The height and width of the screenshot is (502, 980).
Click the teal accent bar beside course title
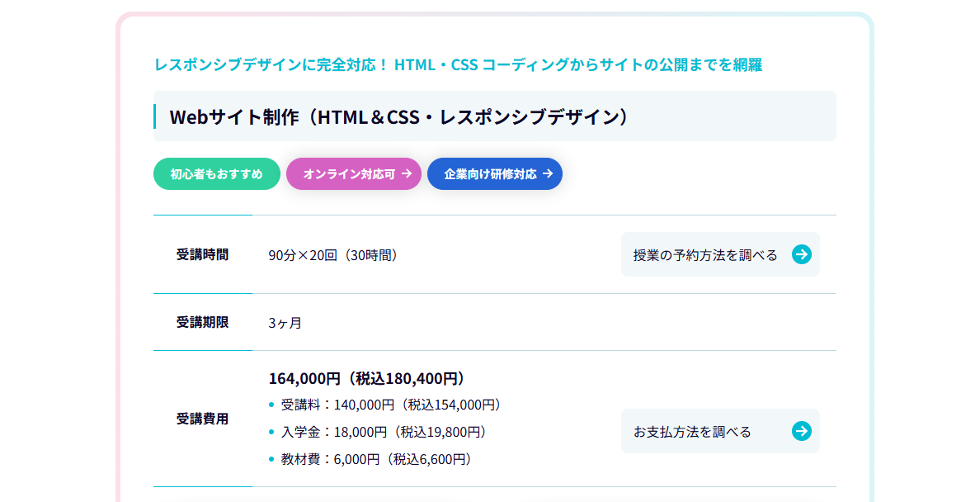154,116
